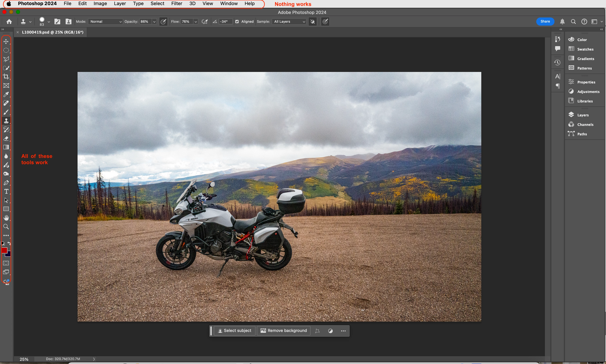Select the Gradient tool
The height and width of the screenshot is (364, 606).
click(6, 147)
